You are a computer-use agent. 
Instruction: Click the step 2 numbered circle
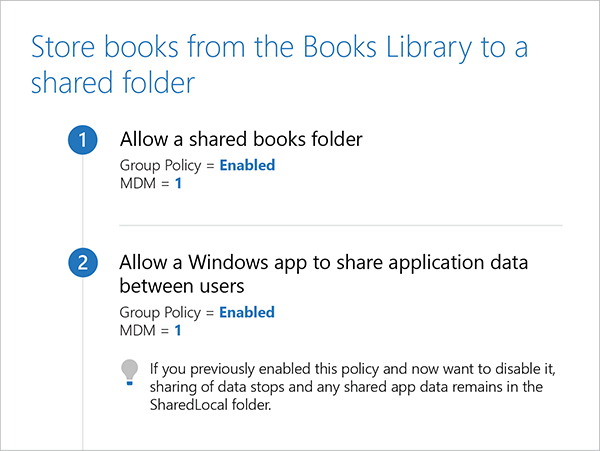tap(83, 265)
